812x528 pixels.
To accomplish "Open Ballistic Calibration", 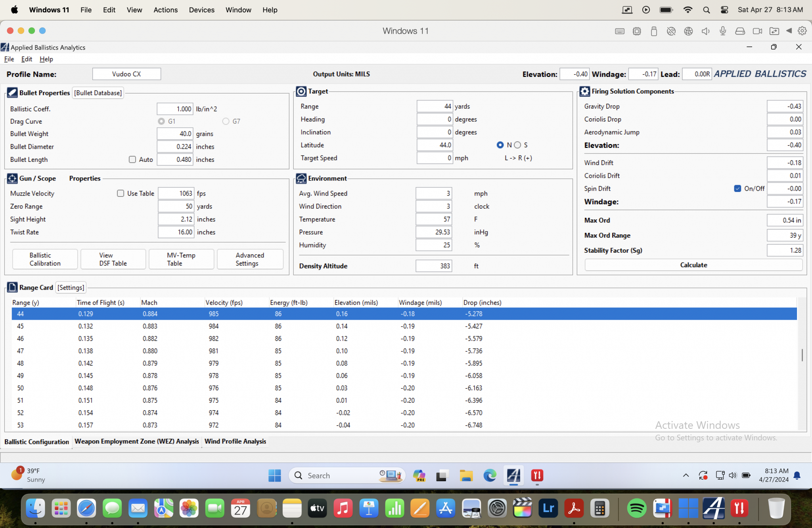I will pyautogui.click(x=45, y=259).
